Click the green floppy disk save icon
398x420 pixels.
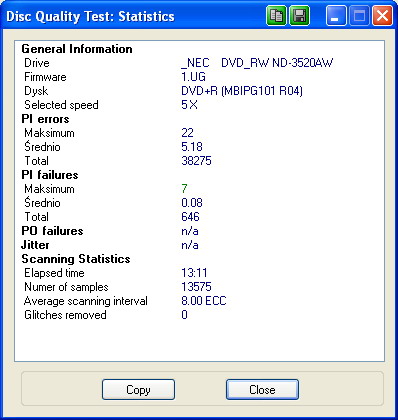(299, 16)
